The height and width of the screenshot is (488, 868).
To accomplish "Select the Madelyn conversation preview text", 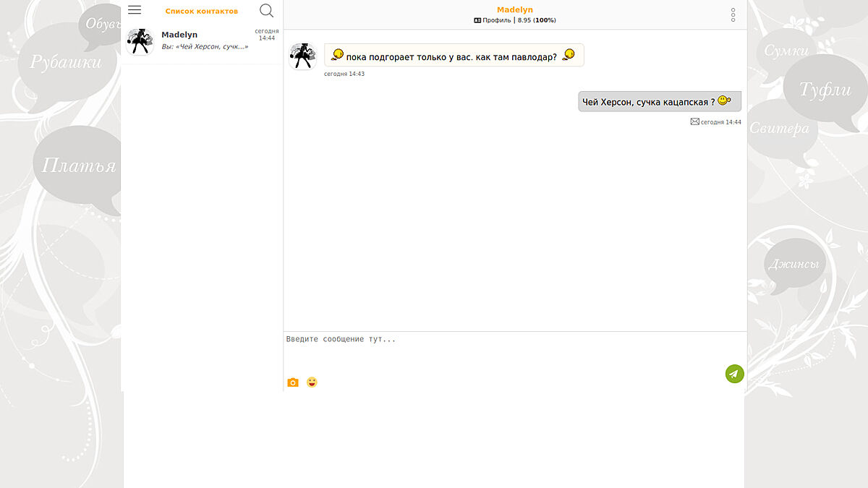I will coord(205,46).
